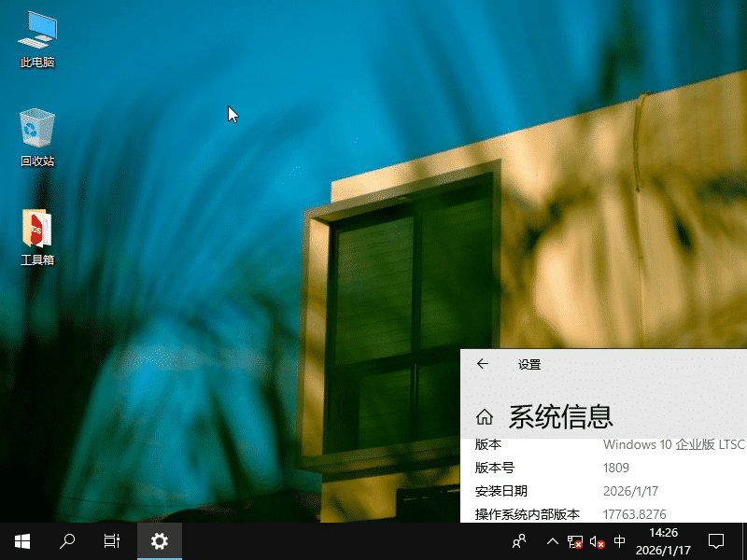Click the 17763.8276 OS build value
Screen dimensions: 747x560
(x=635, y=514)
